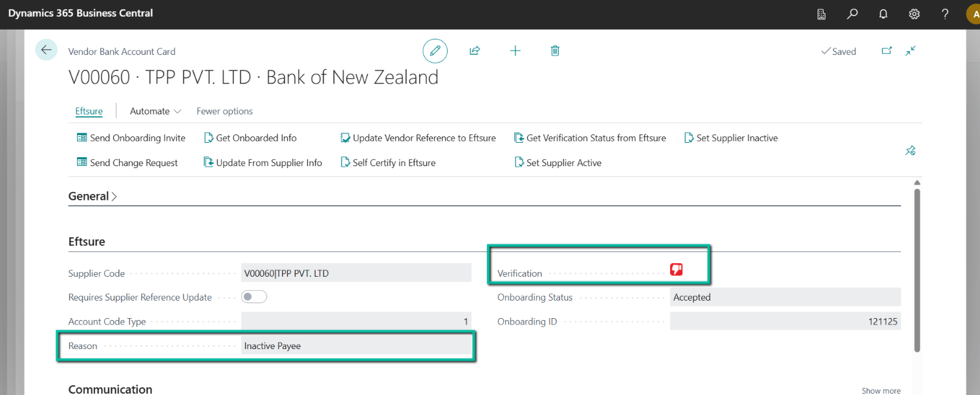Open user account avatar
This screenshot has height=395, width=980.
[x=973, y=14]
